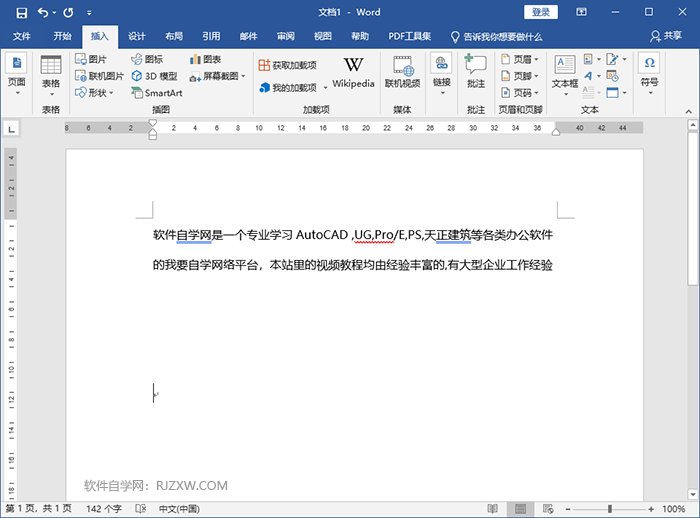Open the 链接 links dropdown
The width and height of the screenshot is (700, 518).
pyautogui.click(x=442, y=75)
